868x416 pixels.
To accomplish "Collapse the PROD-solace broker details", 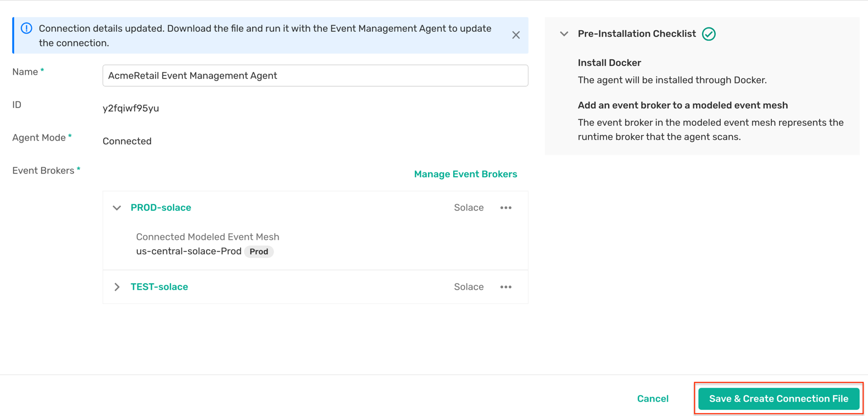I will [117, 208].
